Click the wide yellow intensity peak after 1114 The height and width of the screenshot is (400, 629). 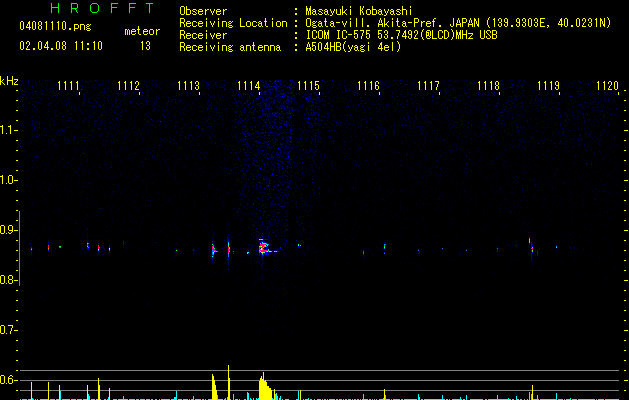266,386
